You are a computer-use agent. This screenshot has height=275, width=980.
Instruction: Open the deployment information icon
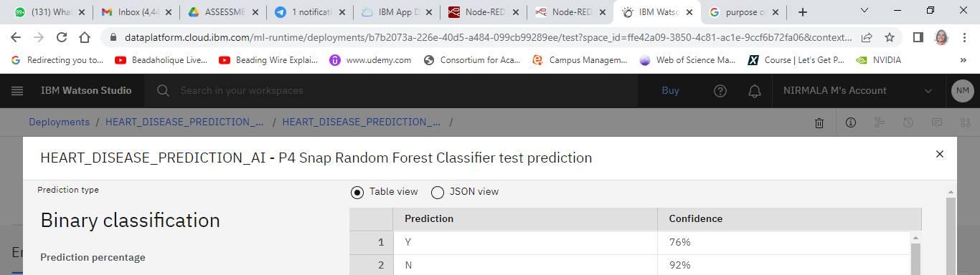point(850,122)
